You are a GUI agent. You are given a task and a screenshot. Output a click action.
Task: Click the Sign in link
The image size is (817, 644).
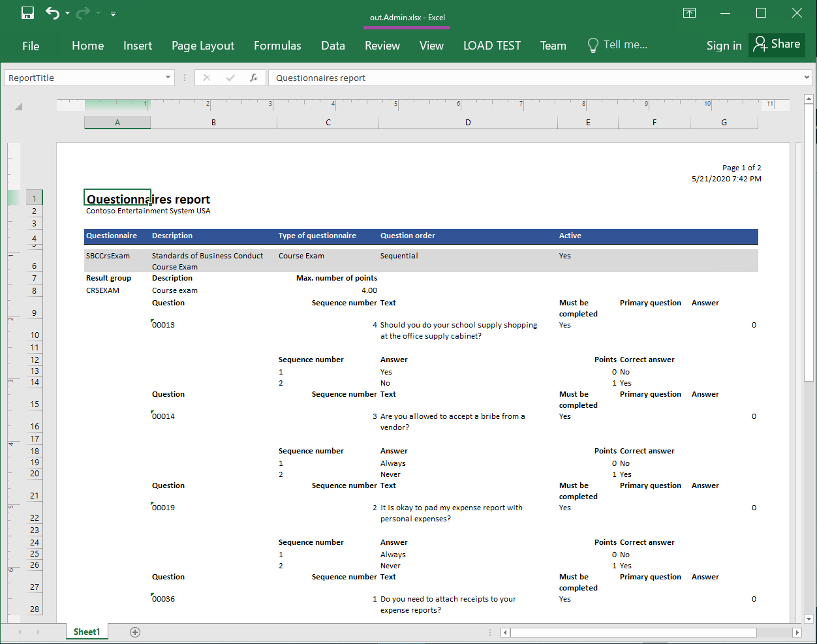[x=724, y=46]
